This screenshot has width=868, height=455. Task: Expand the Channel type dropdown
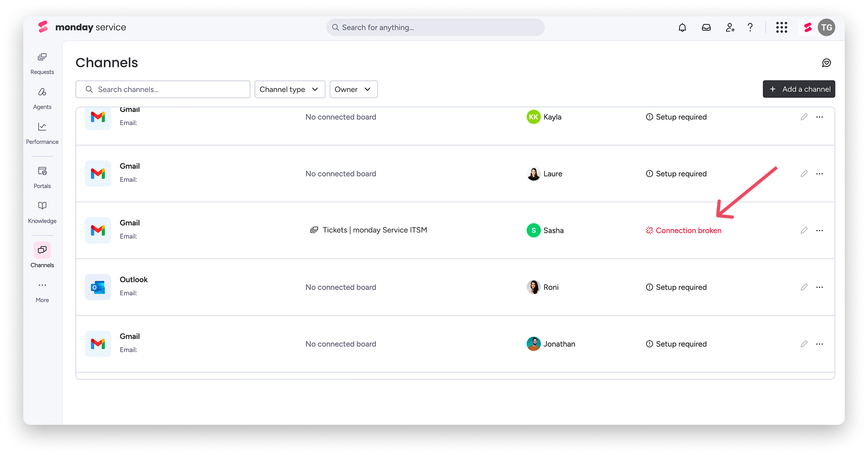tap(290, 89)
